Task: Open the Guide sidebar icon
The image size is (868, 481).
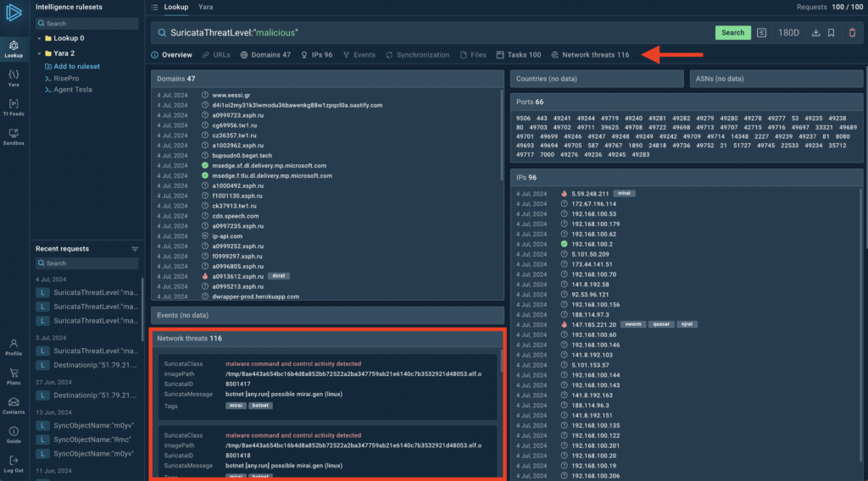Action: tap(14, 434)
